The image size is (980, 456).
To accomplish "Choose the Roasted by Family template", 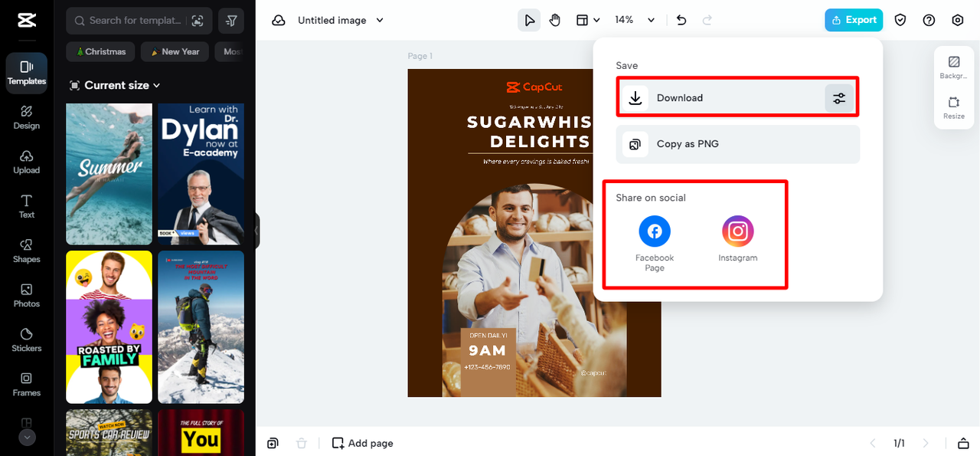I will [x=109, y=327].
